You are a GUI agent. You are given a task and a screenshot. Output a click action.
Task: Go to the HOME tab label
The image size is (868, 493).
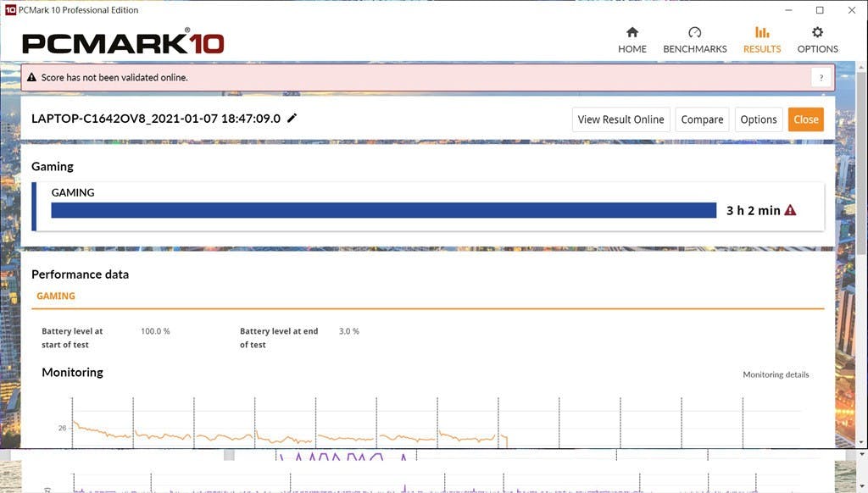click(632, 48)
